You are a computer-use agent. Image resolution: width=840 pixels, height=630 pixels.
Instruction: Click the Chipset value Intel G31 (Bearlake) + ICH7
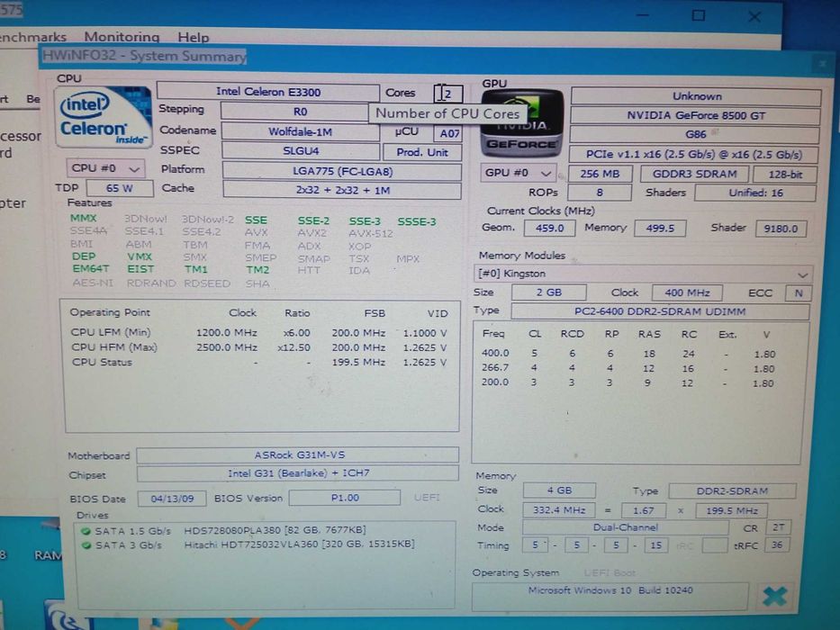point(298,473)
